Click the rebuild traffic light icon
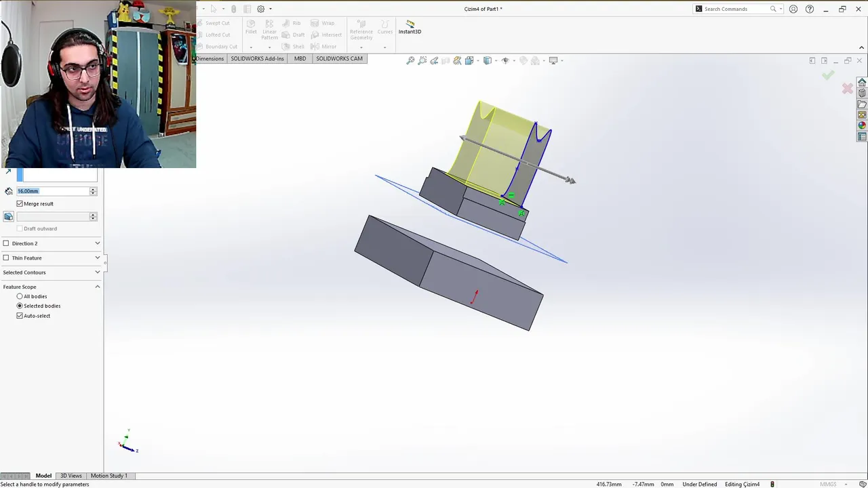 tap(234, 9)
